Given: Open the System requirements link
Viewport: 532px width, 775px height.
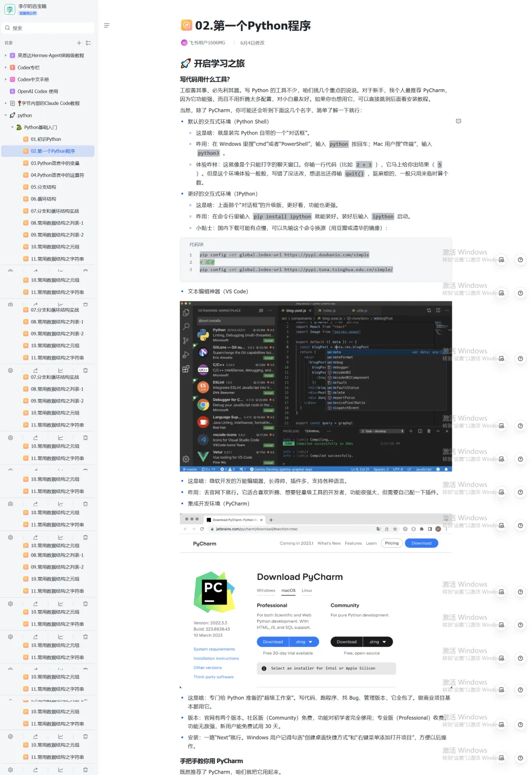Looking at the screenshot, I should (x=214, y=649).
